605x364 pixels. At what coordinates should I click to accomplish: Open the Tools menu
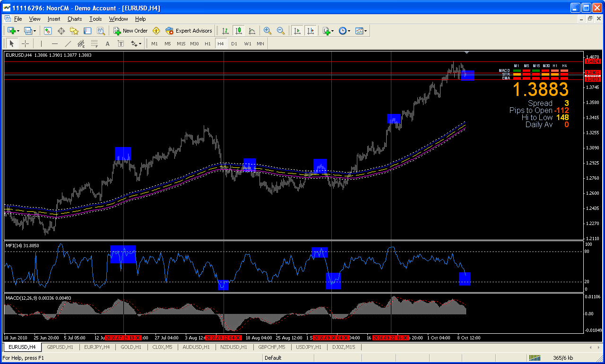pyautogui.click(x=95, y=19)
